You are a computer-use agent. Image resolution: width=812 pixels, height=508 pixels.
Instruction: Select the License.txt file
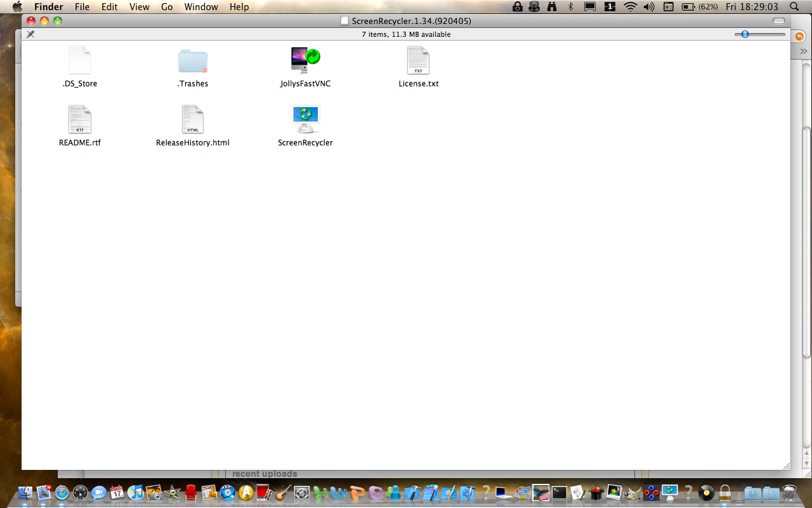click(418, 60)
